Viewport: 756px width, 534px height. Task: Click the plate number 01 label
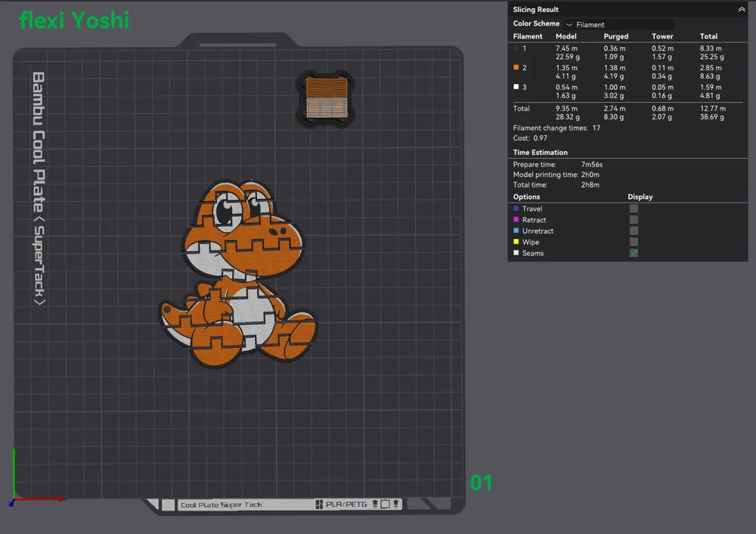point(481,483)
